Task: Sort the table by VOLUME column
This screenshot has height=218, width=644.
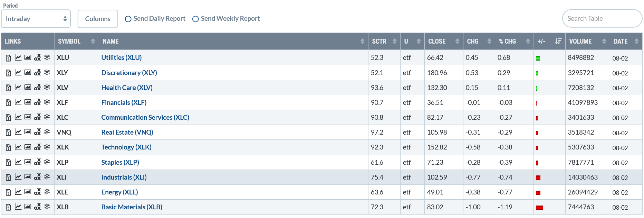Action: point(587,41)
